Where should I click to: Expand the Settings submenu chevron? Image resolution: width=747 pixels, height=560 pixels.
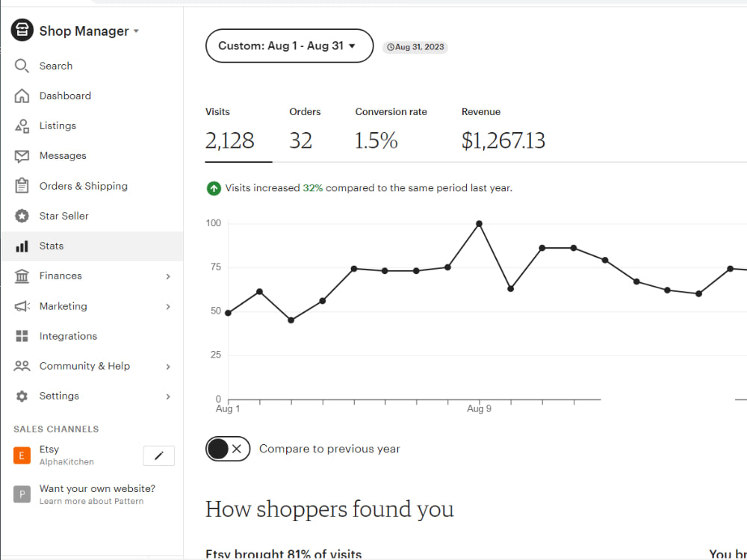pyautogui.click(x=167, y=396)
